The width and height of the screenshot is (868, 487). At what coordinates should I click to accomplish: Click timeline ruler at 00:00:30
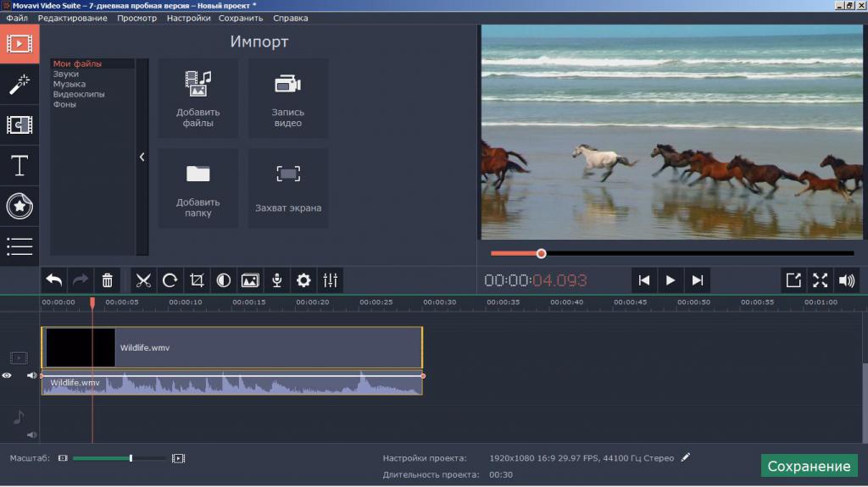click(440, 302)
